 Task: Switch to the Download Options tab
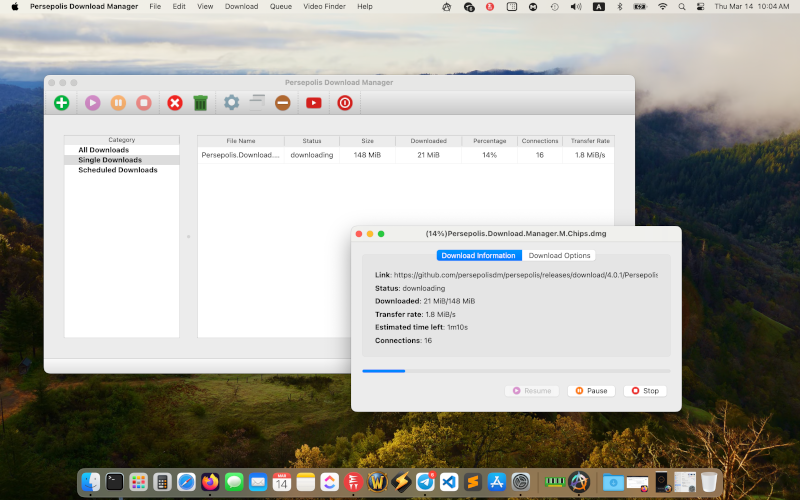[559, 256]
